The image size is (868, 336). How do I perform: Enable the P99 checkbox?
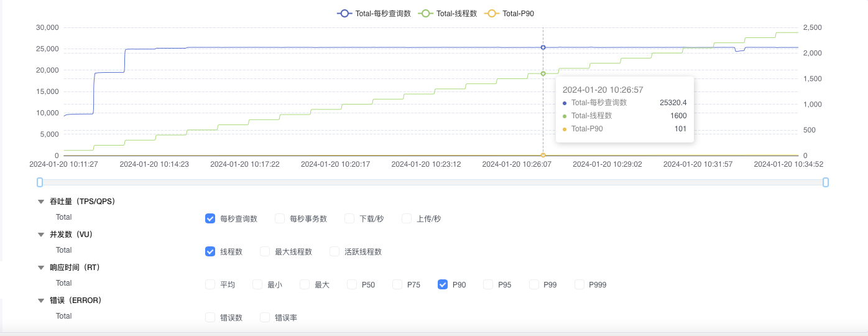533,284
